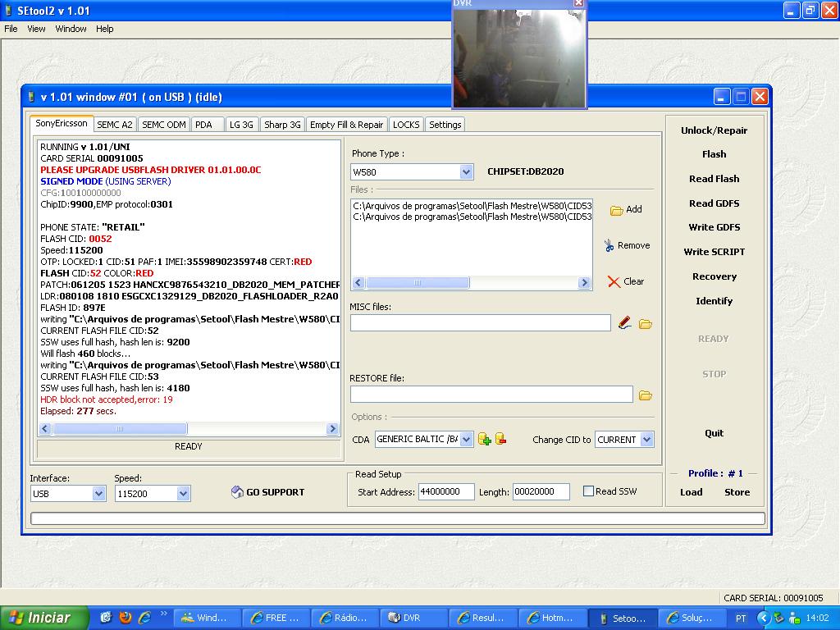Click the Recovery button

click(x=714, y=276)
